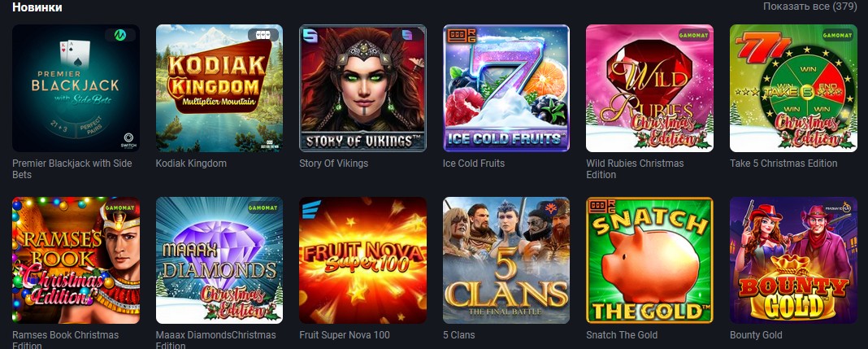
Task: Launch Ramses Book Christmas Edition thumbnail
Action: pos(76,260)
